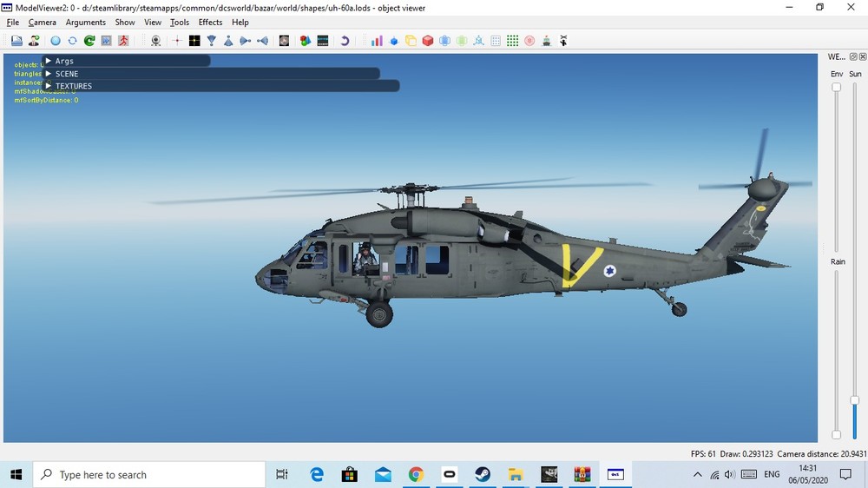The height and width of the screenshot is (488, 868).
Task: Click the blue fast-forward icon
Action: pos(106,41)
